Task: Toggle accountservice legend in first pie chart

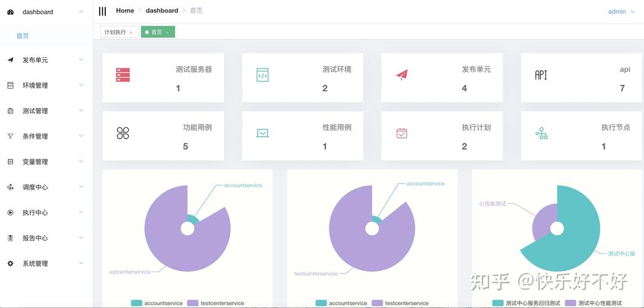Action: tap(157, 303)
